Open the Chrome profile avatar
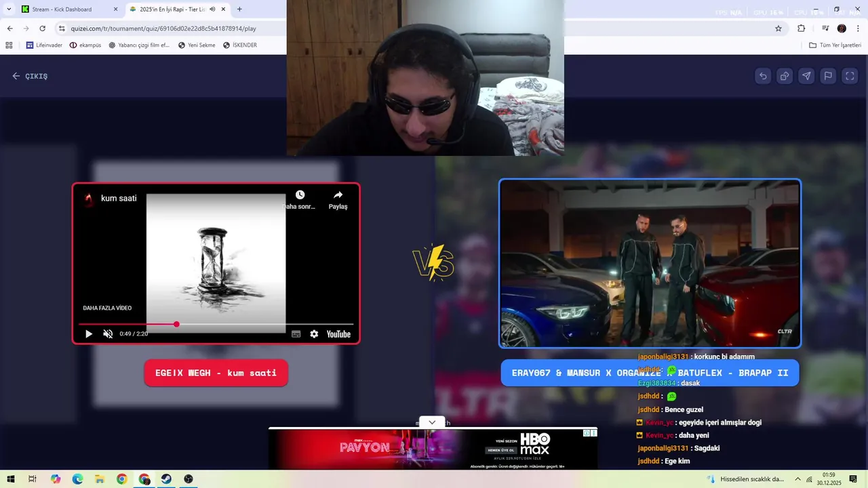The width and height of the screenshot is (868, 488). pos(842,28)
